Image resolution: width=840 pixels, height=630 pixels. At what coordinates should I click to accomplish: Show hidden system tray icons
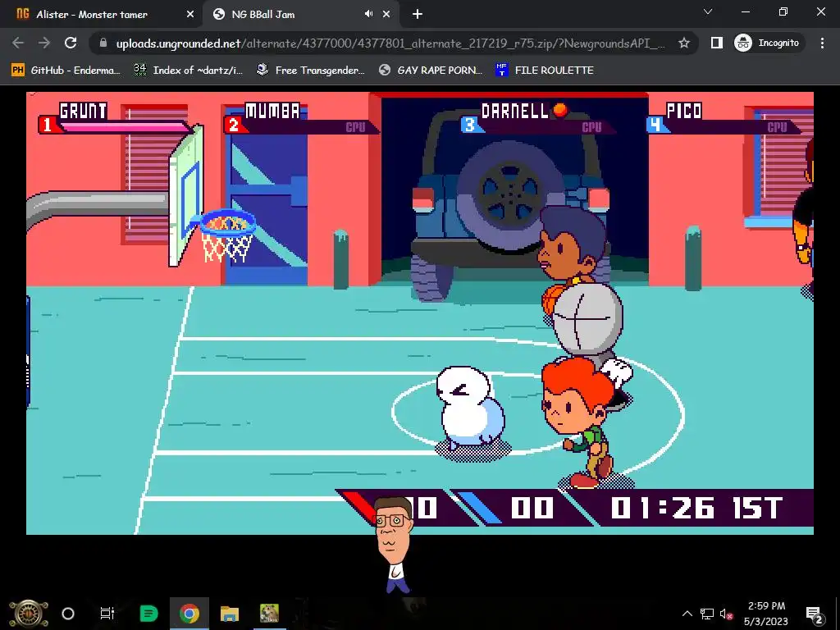click(x=687, y=614)
